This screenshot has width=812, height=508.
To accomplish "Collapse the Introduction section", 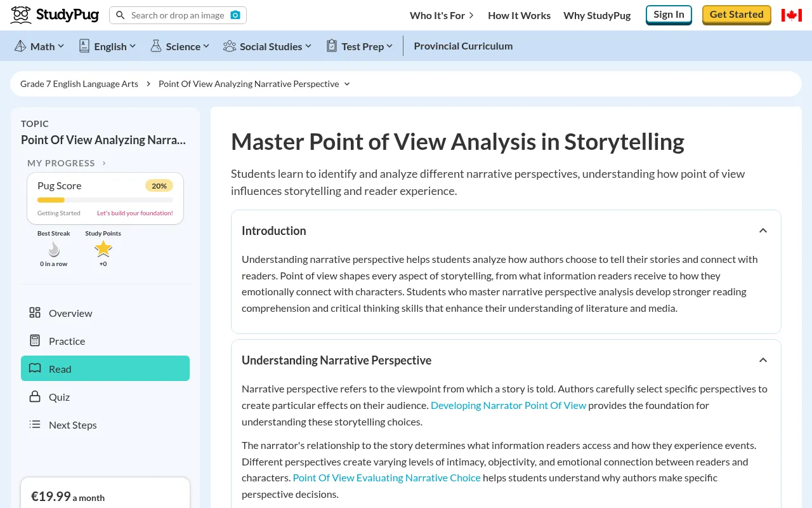I will coord(763,231).
